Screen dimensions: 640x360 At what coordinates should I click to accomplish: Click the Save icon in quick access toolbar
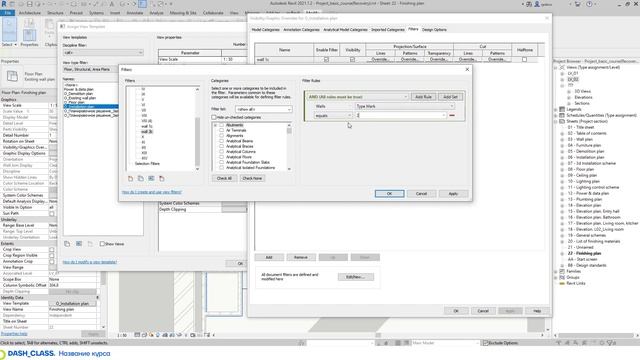[x=30, y=4]
